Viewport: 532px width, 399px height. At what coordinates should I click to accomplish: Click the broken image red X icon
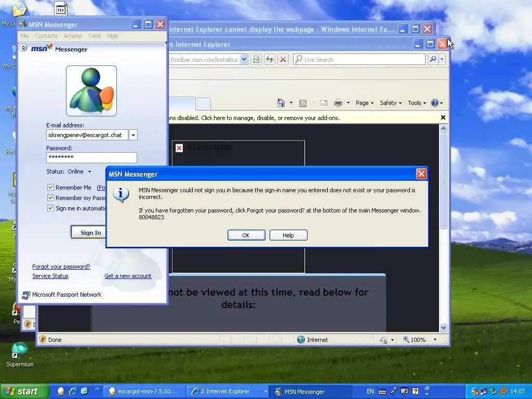point(179,148)
